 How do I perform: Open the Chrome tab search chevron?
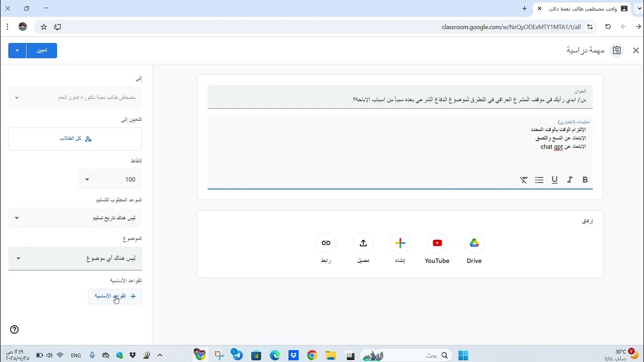point(639,9)
